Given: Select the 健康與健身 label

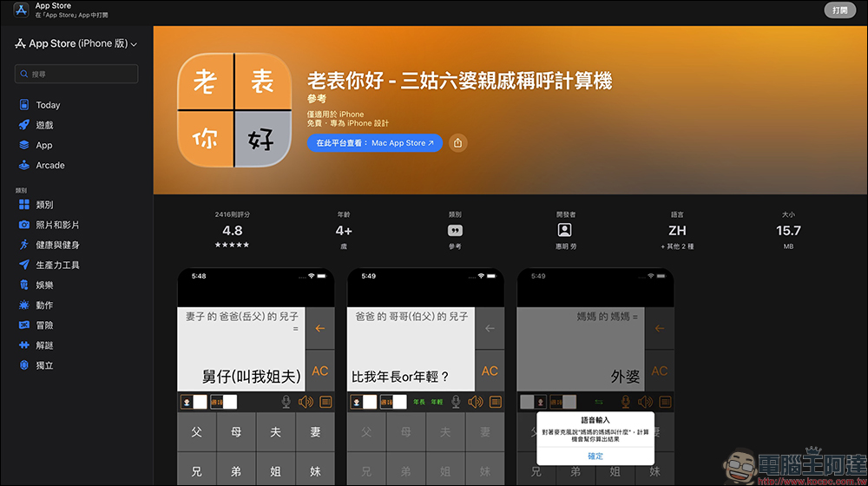Looking at the screenshot, I should tap(57, 245).
